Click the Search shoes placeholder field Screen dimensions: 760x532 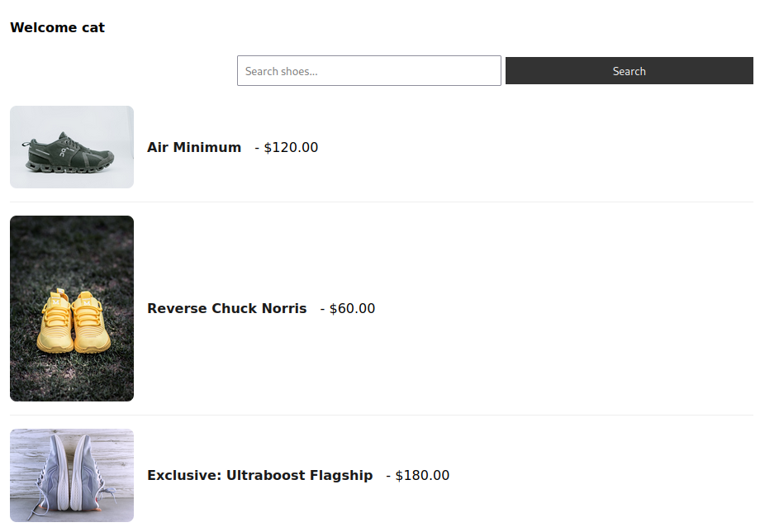click(x=368, y=70)
